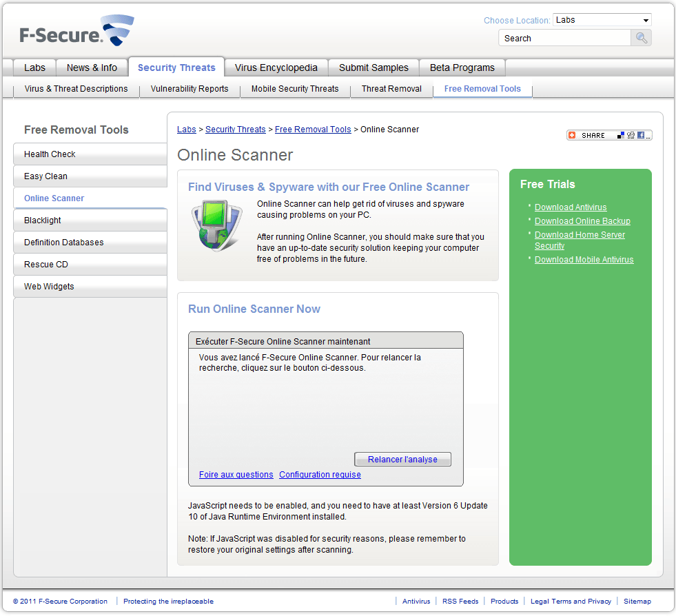Open the Choose Location dropdown
676x616 pixels.
click(x=602, y=20)
